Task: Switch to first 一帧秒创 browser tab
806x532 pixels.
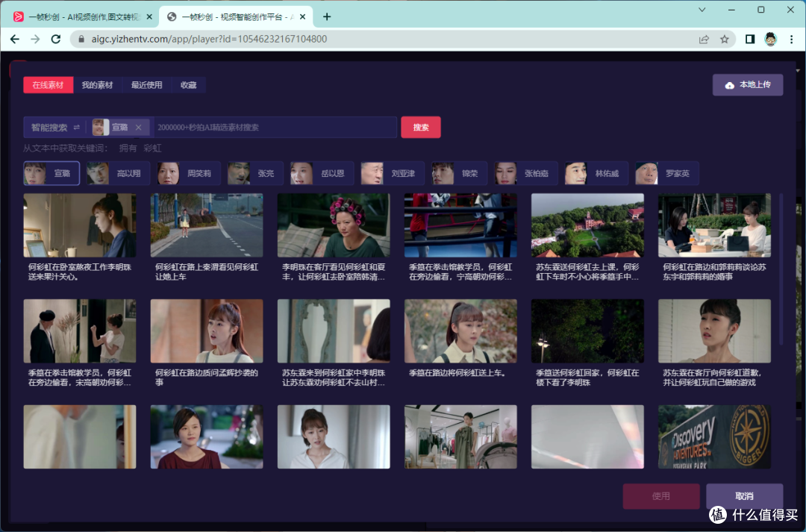Action: click(x=83, y=17)
